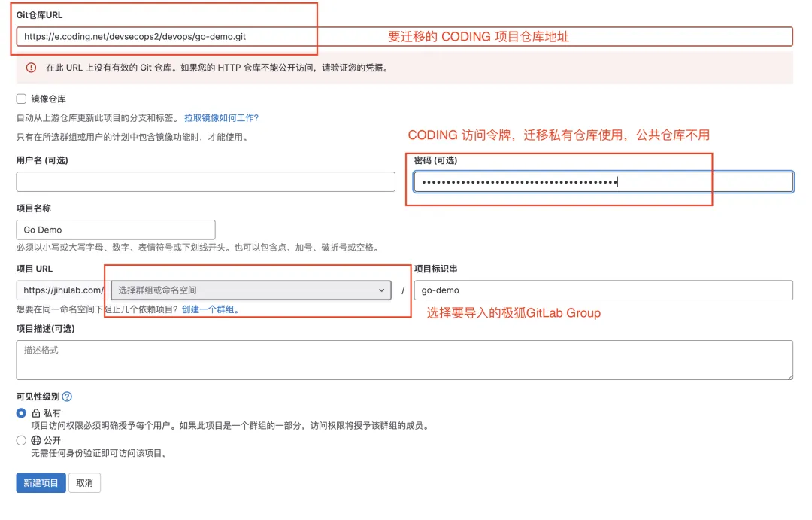This screenshot has height=520, width=812.
Task: Select the 公开 visibility radio button
Action: click(x=21, y=441)
